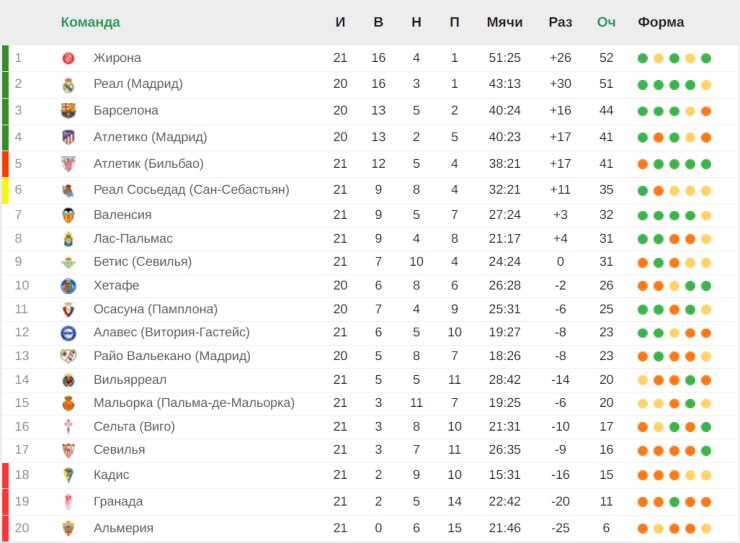740x543 pixels.
Task: Click Жирона's last green form dot
Action: [x=706, y=58]
